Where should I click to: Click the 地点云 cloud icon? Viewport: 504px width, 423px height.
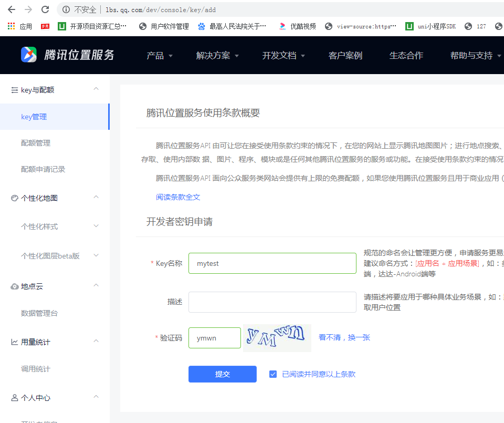pyautogui.click(x=15, y=286)
